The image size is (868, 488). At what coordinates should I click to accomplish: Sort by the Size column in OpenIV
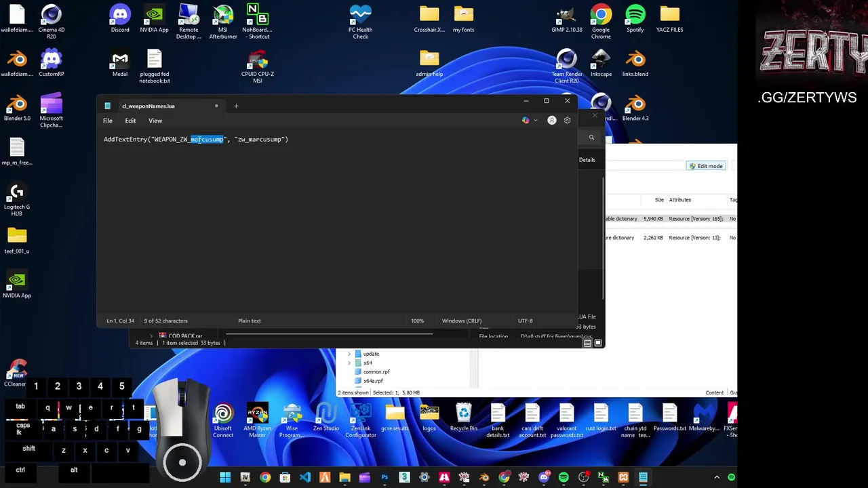[659, 200]
